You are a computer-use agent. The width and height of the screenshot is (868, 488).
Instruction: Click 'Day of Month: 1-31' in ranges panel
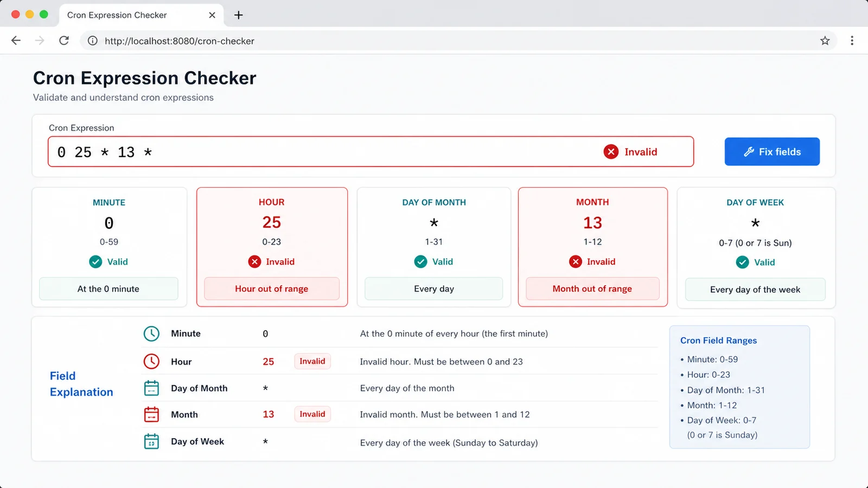[x=726, y=390]
